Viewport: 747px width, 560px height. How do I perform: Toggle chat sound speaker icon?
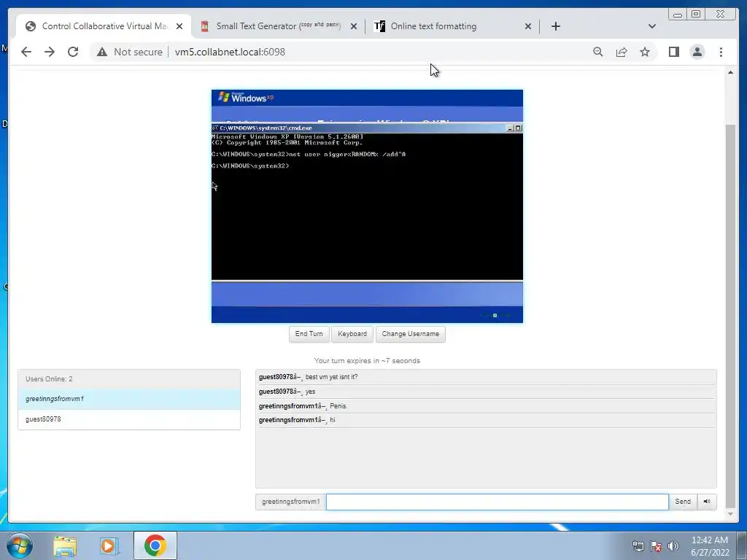click(707, 502)
